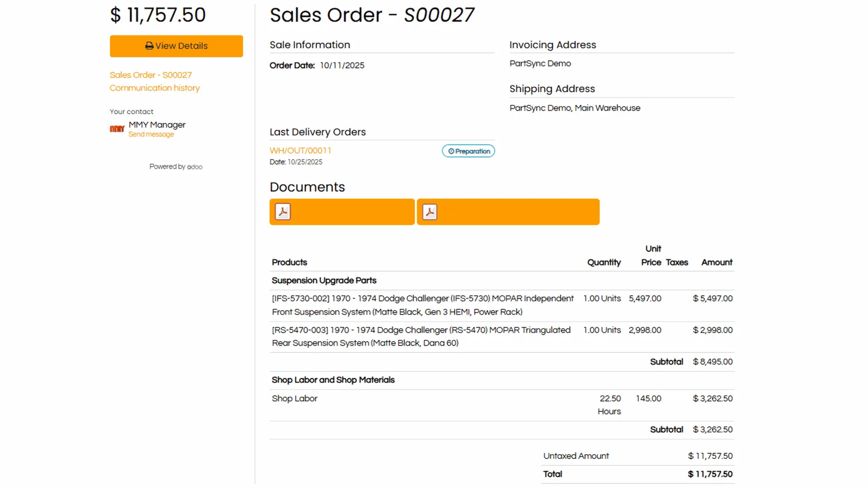Click the Products column header
The width and height of the screenshot is (868, 488).
pyautogui.click(x=289, y=263)
